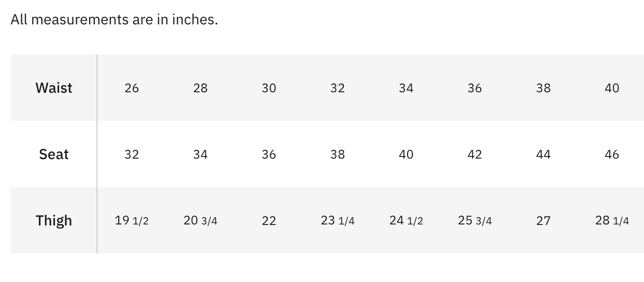
Task: Select the 36 in the Seat row
Action: [269, 154]
